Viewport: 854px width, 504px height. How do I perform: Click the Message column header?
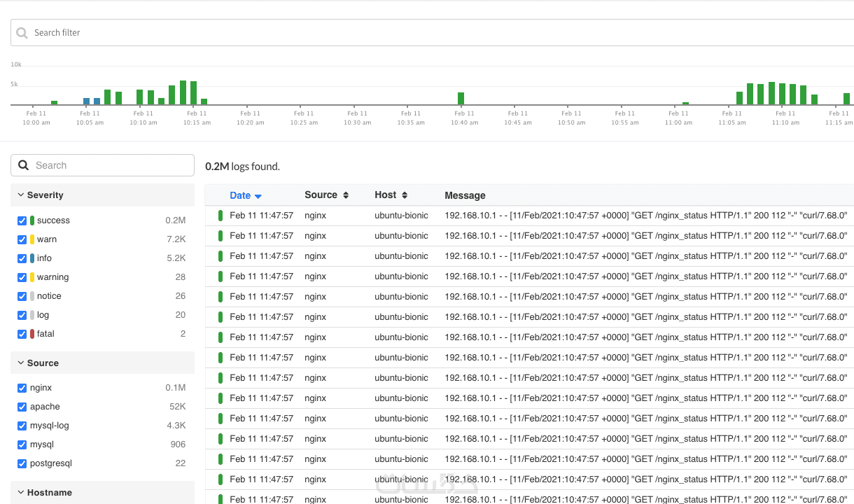(465, 196)
